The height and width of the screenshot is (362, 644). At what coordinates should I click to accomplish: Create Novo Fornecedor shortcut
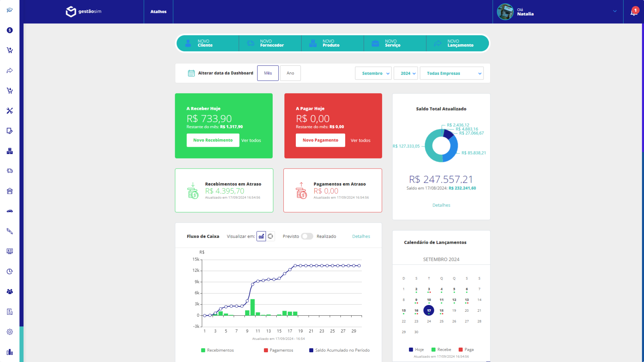(x=270, y=43)
